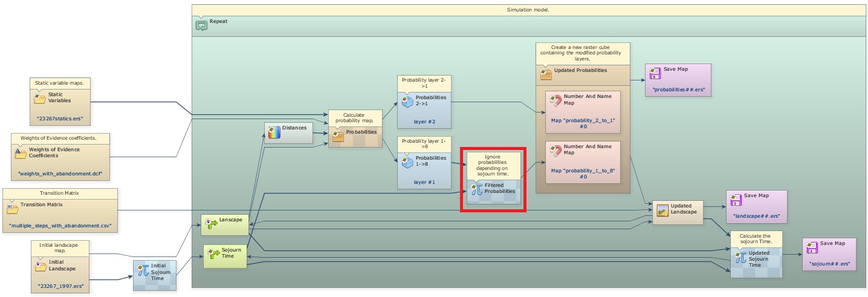This screenshot has width=868, height=297.
Task: Select the Number And Name Map probability_2_to_1 icon
Action: point(554,101)
